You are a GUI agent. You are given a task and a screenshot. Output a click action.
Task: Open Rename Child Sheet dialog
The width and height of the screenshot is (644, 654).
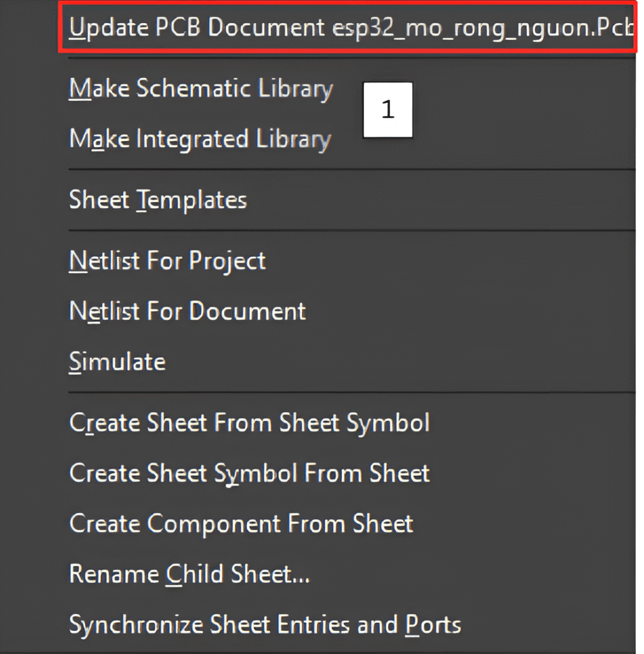[189, 574]
